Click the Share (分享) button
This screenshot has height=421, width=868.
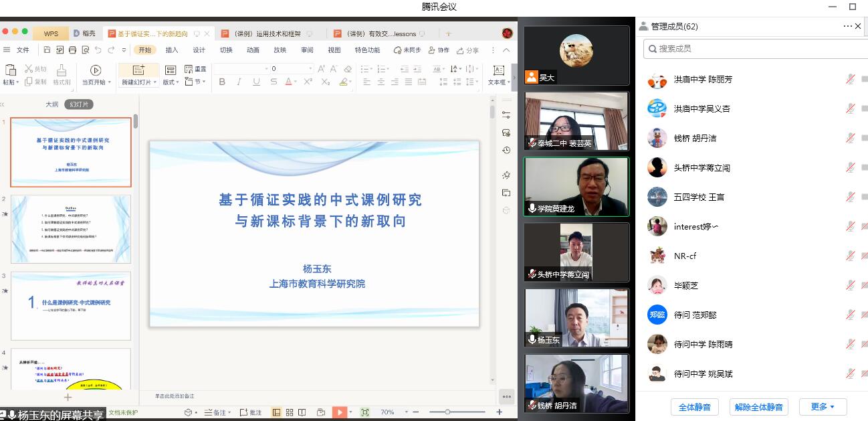coord(468,50)
